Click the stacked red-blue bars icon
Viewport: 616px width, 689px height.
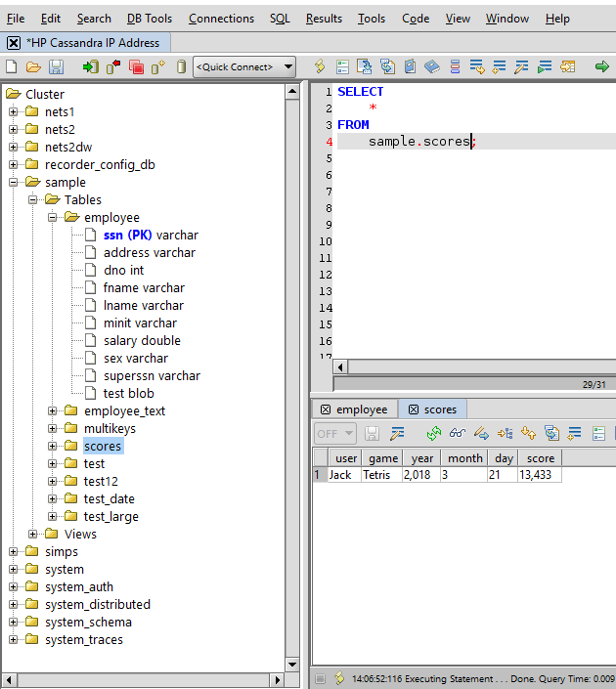(x=455, y=66)
